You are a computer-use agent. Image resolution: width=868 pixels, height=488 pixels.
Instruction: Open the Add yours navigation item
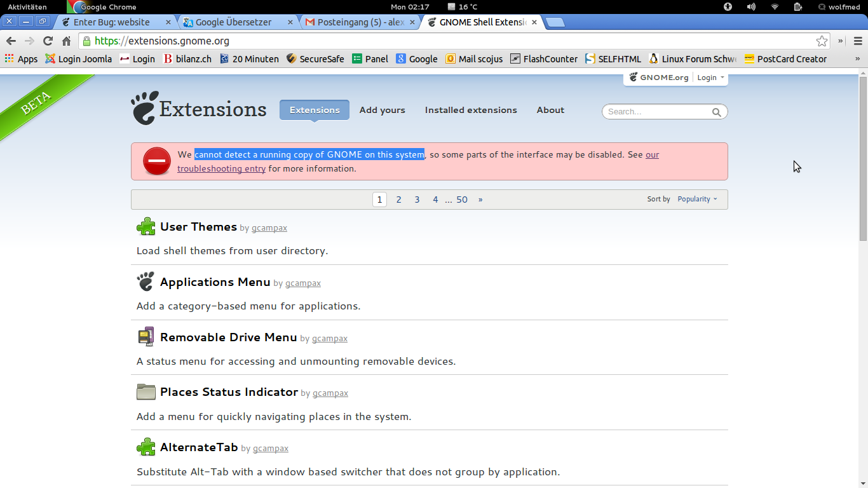click(382, 110)
